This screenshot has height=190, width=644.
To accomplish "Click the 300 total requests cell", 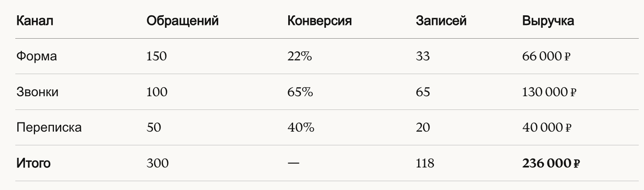I will (157, 163).
